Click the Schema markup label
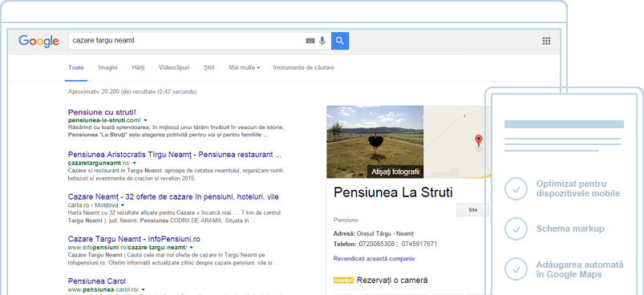644x295 pixels. (x=570, y=228)
